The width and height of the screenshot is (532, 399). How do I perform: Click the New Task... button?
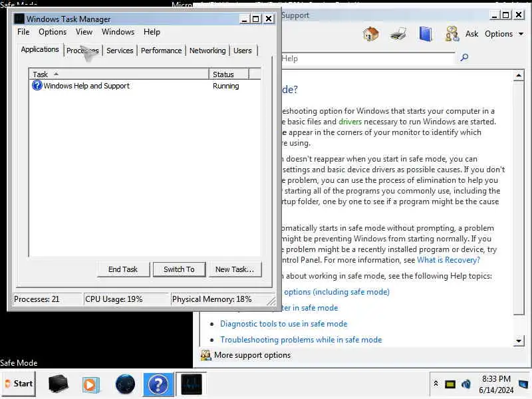tap(235, 269)
